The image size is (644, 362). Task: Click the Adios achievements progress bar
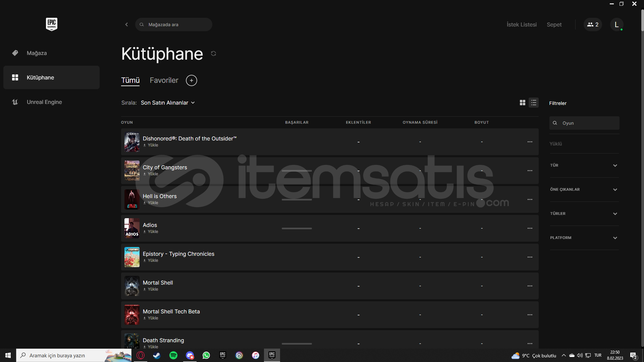pyautogui.click(x=297, y=228)
